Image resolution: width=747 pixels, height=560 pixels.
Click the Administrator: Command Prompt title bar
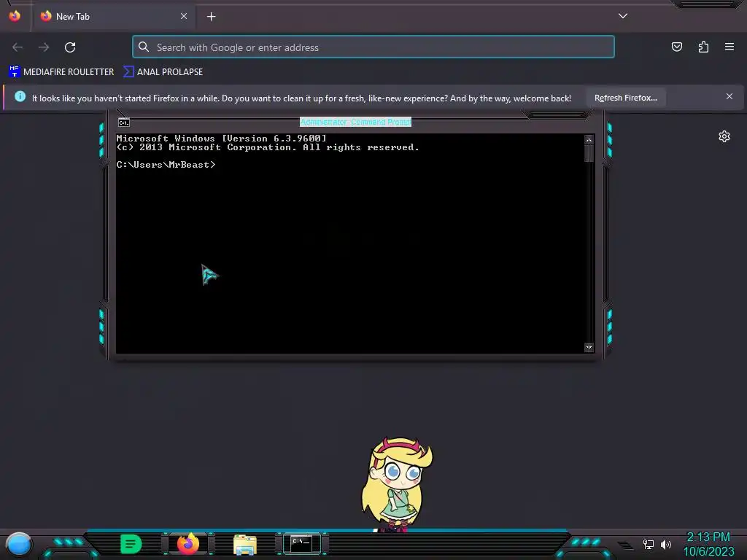(x=355, y=122)
